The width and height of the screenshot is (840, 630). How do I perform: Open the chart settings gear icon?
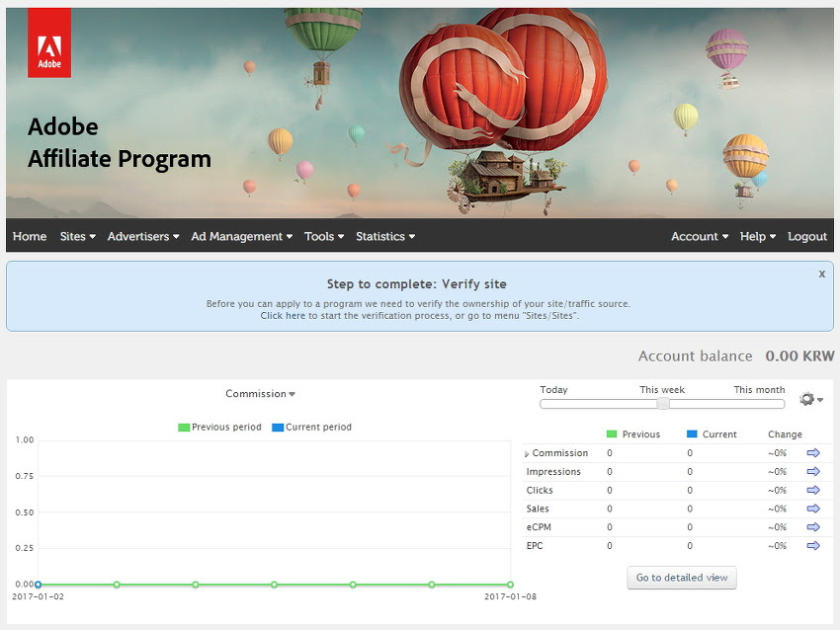coord(810,399)
